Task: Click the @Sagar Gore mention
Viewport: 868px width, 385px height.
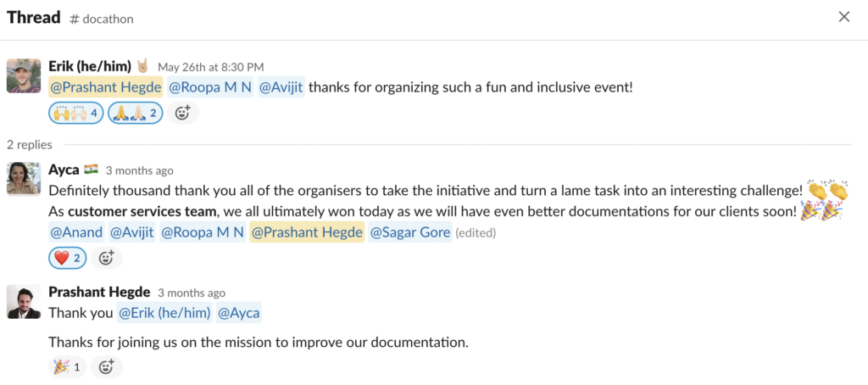Action: coord(409,232)
